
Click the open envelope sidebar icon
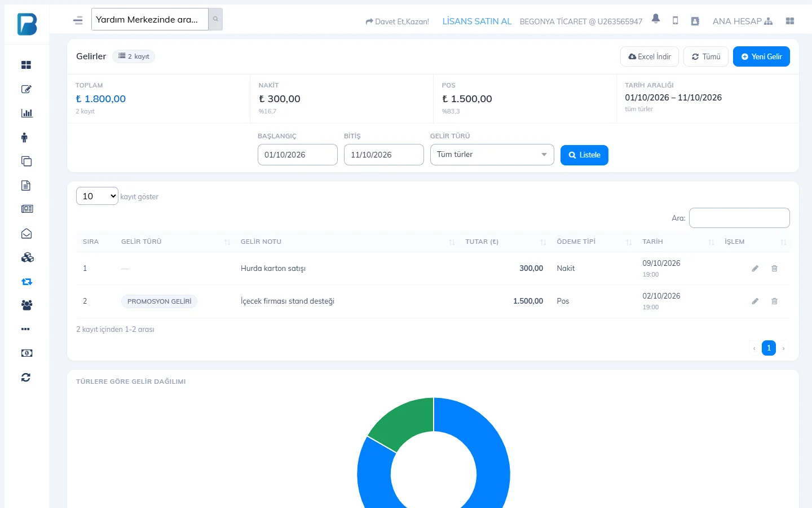[x=27, y=233]
